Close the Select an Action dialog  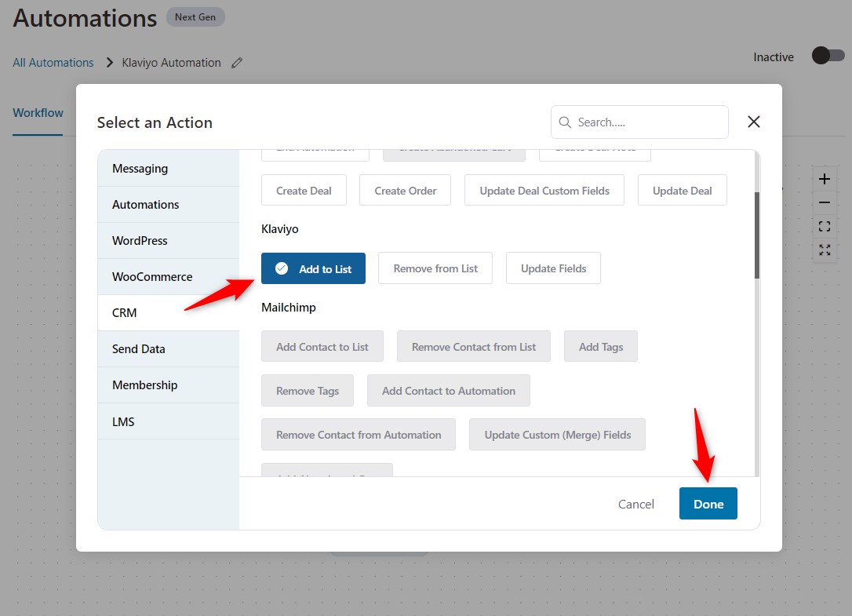[754, 122]
